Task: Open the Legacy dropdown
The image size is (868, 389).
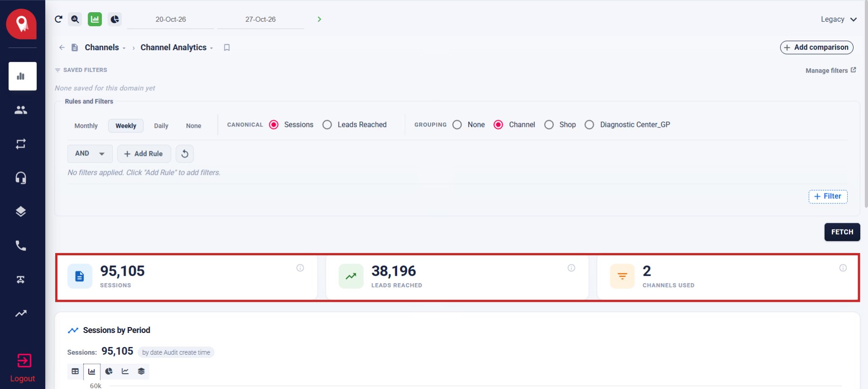Action: pyautogui.click(x=839, y=19)
